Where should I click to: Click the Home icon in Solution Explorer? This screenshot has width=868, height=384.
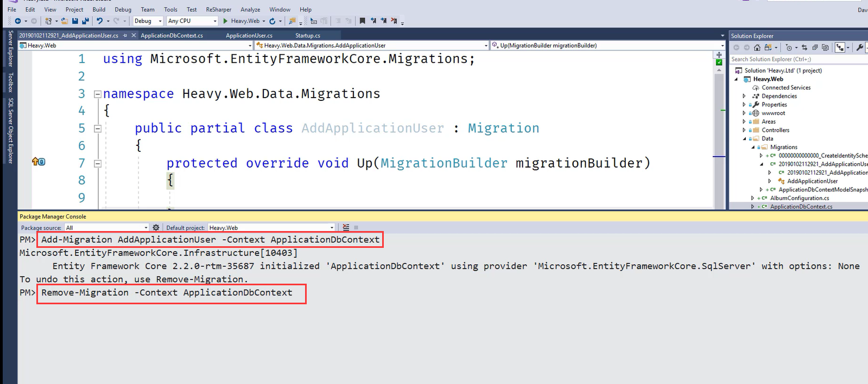[757, 48]
